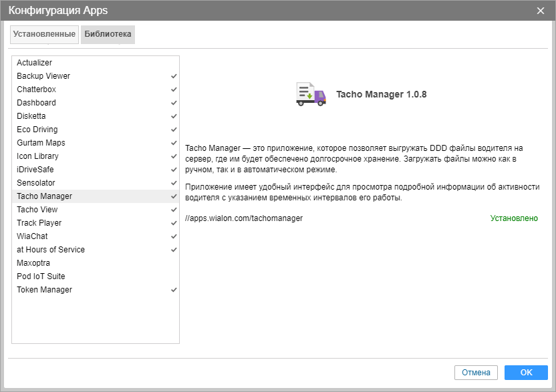
Task: Open the Библиотека tab
Action: click(x=108, y=34)
